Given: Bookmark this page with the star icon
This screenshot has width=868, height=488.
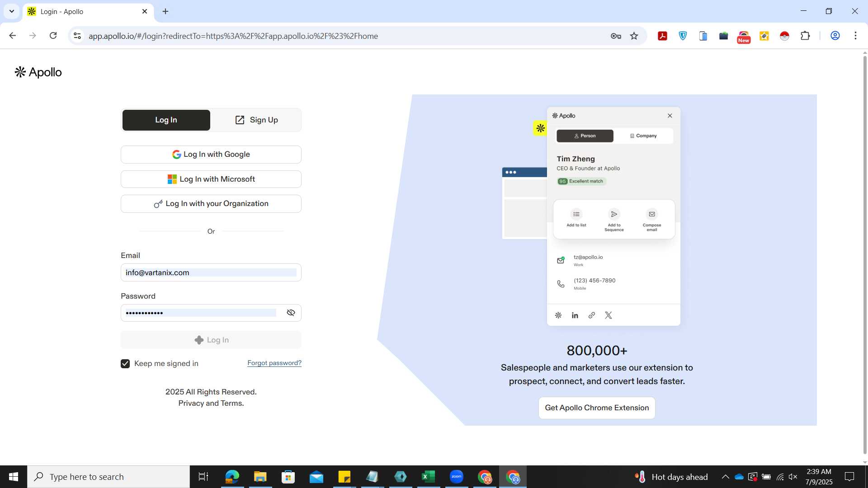Looking at the screenshot, I should 634,36.
